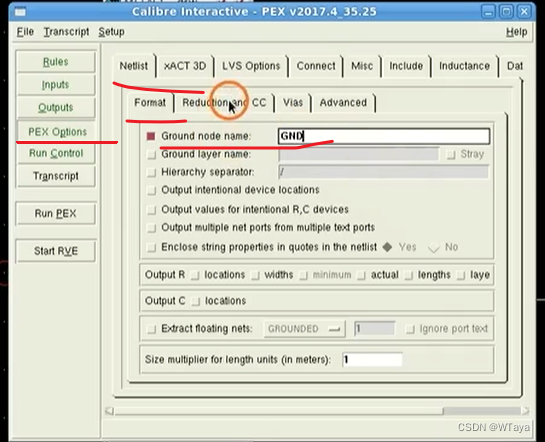Image resolution: width=545 pixels, height=442 pixels.
Task: Enable Extract floating nets checkbox
Action: [151, 329]
